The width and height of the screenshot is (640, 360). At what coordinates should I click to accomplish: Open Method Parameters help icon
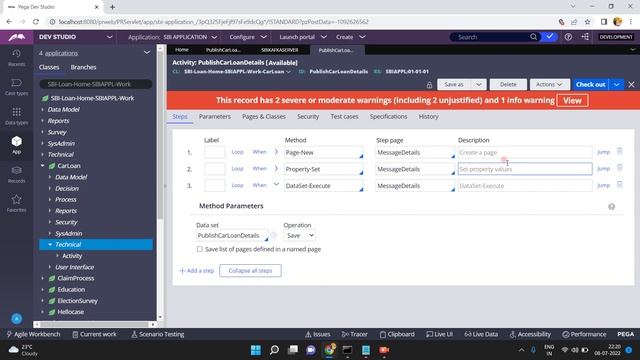611,207
